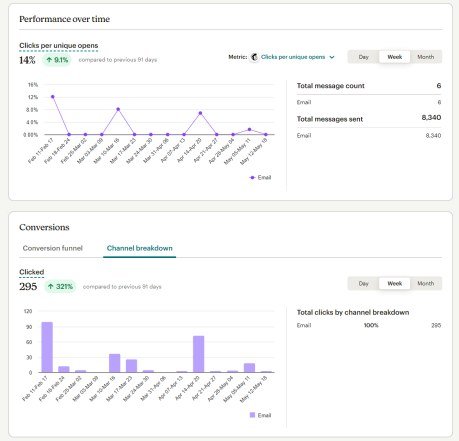This screenshot has width=459, height=441.
Task: Open the Conversion funnel tab
Action: (53, 248)
